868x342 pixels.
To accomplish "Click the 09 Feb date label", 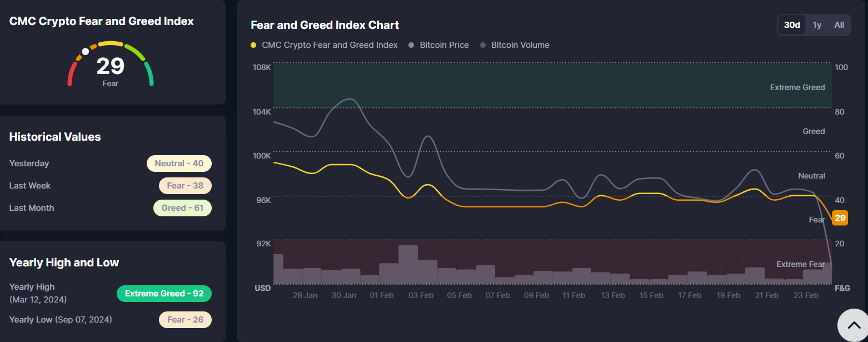I will point(536,295).
